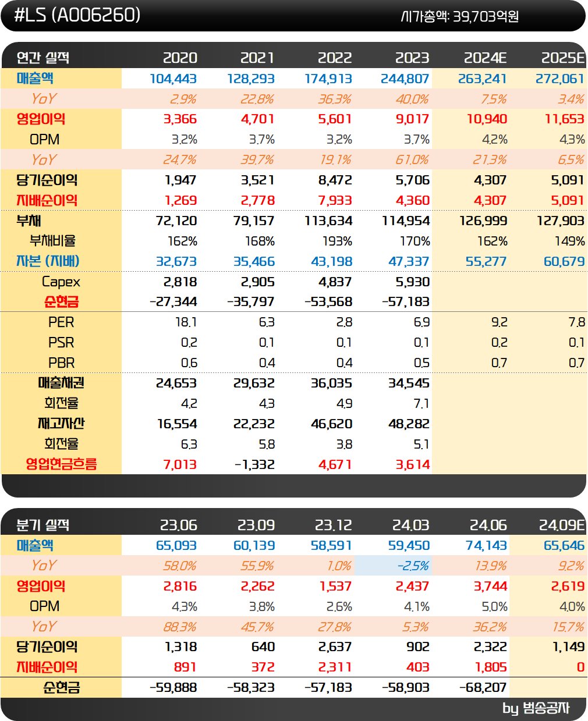Viewport: 588px width, 721px height.
Task: Select the PER row label
Action: pyautogui.click(x=61, y=322)
